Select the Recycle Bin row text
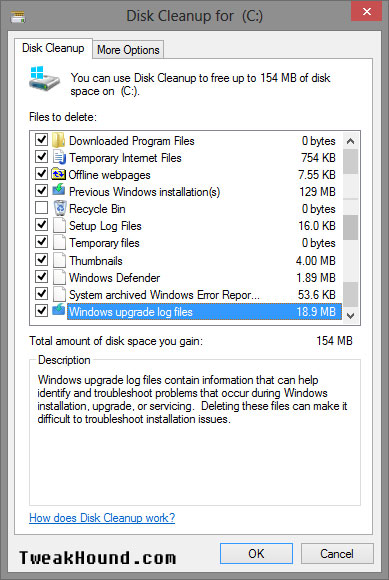389x580 pixels. coord(97,209)
